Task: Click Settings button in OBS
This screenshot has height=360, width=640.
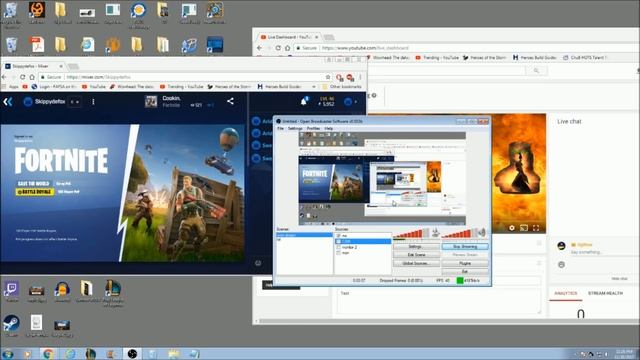Action: [416, 247]
